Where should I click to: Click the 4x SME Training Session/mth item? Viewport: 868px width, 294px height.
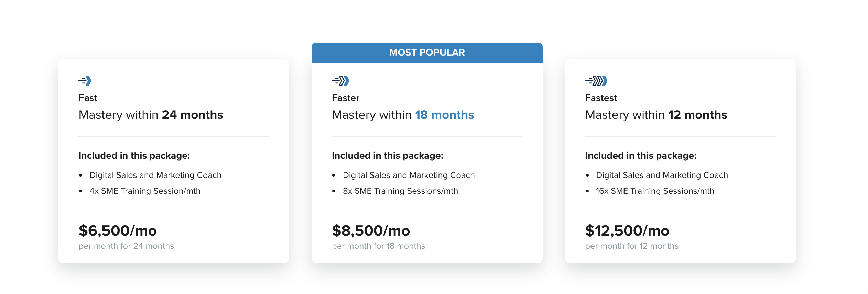(145, 191)
